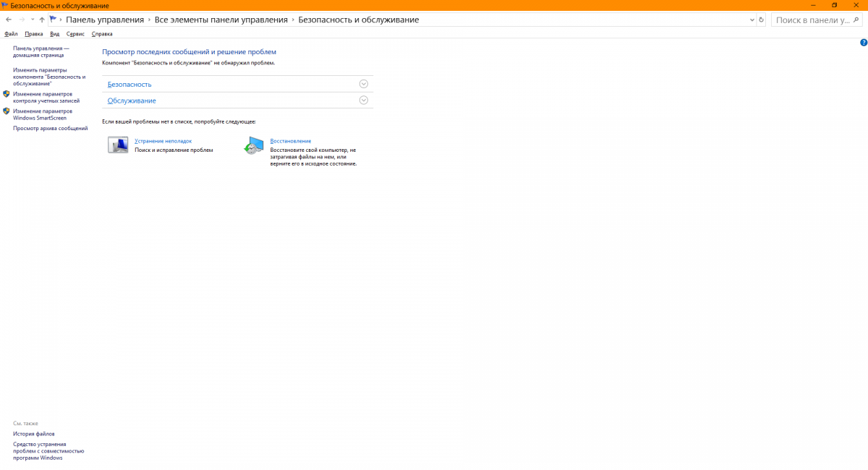Screen dimensions: 868x470
Task: Click the Обслуживание section heading
Action: 132,101
